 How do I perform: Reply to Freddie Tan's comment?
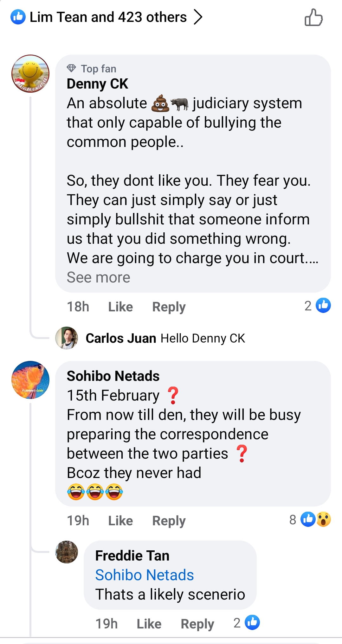197,624
